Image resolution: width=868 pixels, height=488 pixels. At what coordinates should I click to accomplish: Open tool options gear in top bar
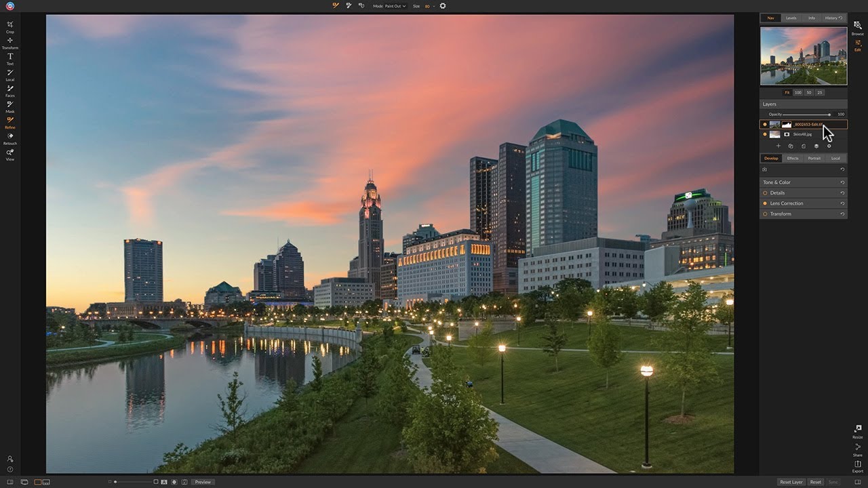pyautogui.click(x=443, y=5)
